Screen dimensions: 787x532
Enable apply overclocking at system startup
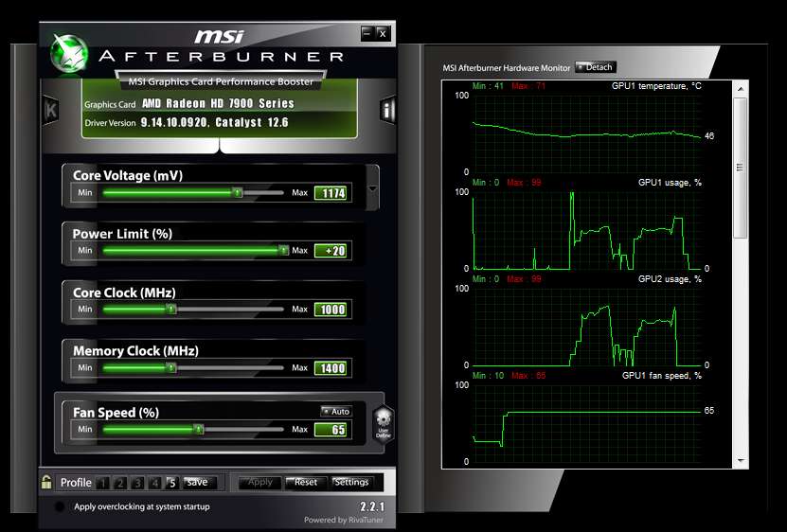point(60,506)
